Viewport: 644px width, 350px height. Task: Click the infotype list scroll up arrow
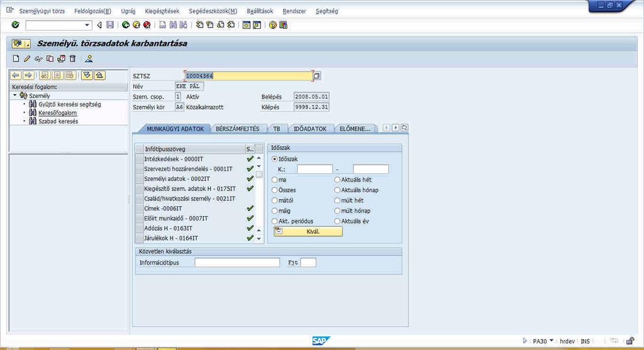coord(258,158)
